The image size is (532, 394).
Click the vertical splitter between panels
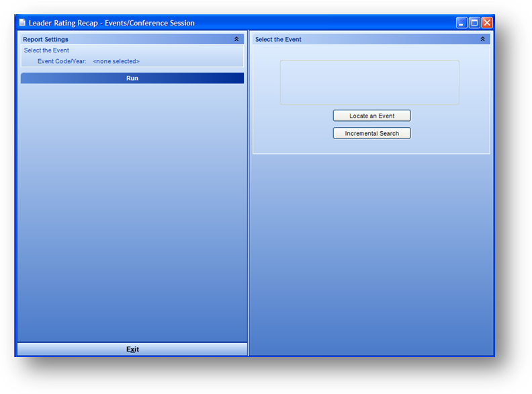click(249, 202)
